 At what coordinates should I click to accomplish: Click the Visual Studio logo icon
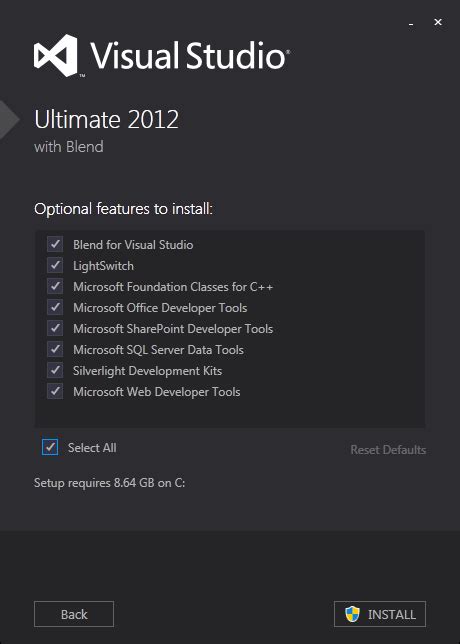click(55, 55)
